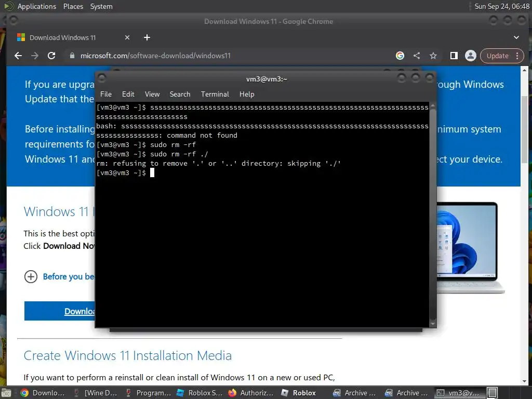Click the terminal icon at the Applications menu
The width and height of the screenshot is (532, 399).
click(x=8, y=6)
